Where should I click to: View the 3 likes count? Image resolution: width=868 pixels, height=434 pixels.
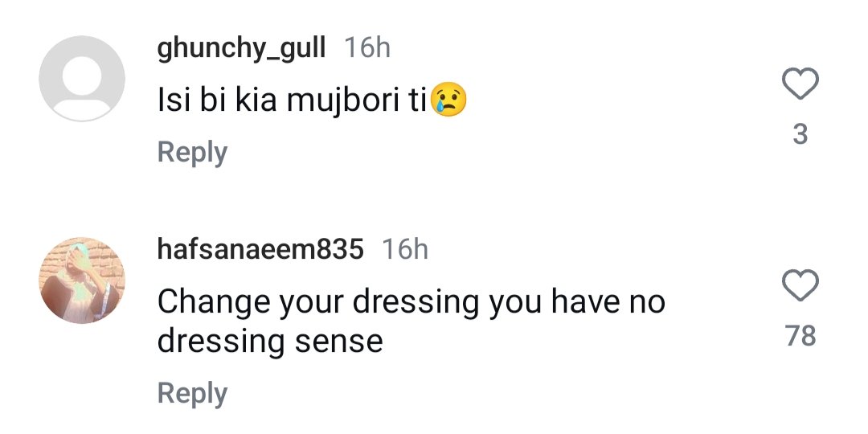coord(800,134)
